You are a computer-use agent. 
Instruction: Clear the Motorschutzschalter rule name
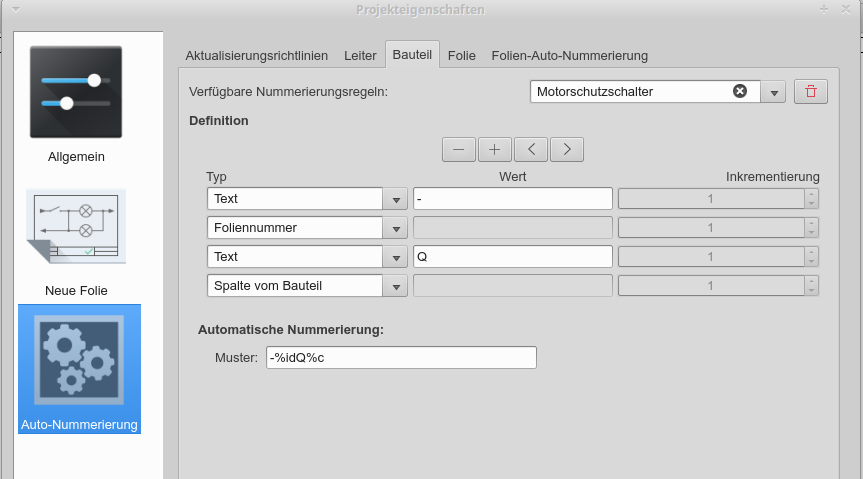[740, 91]
